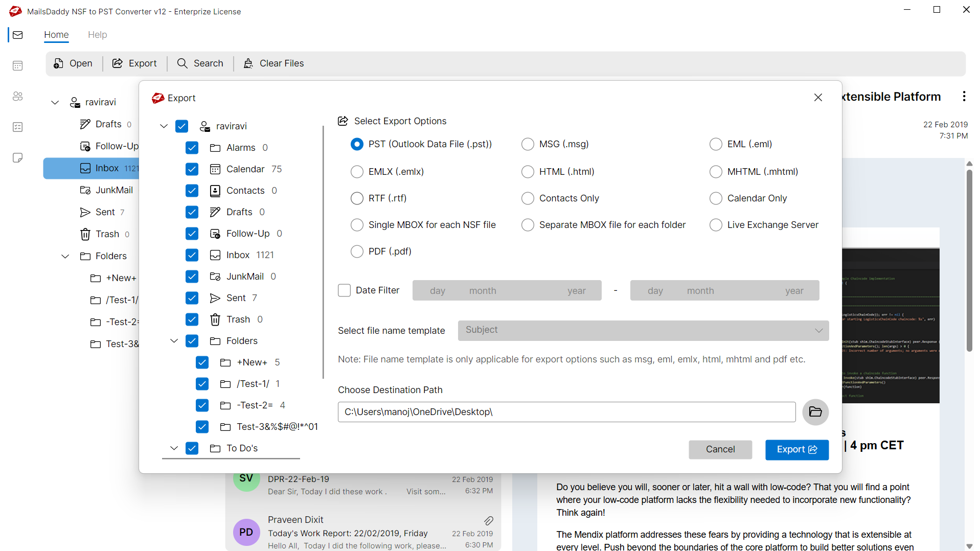
Task: Uncheck the Inbox 1121 checkbox
Action: [x=192, y=255]
